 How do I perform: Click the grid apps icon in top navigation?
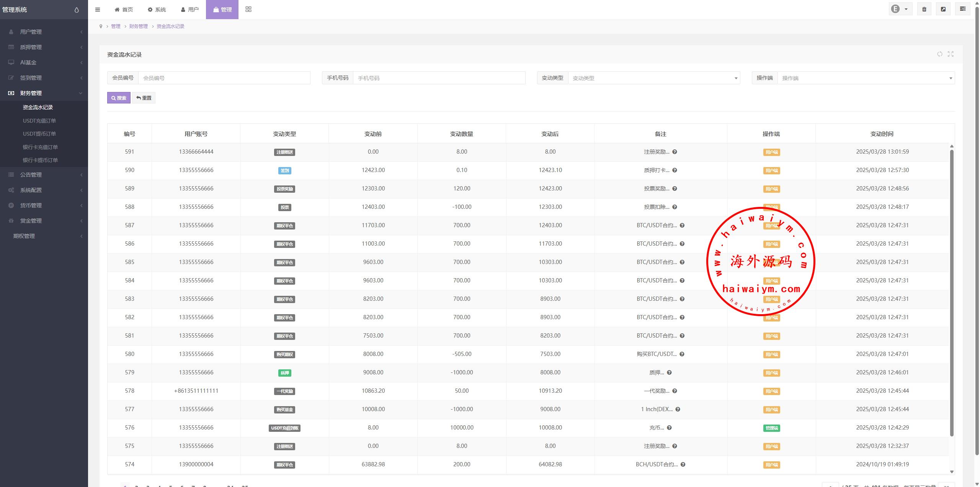click(x=248, y=9)
